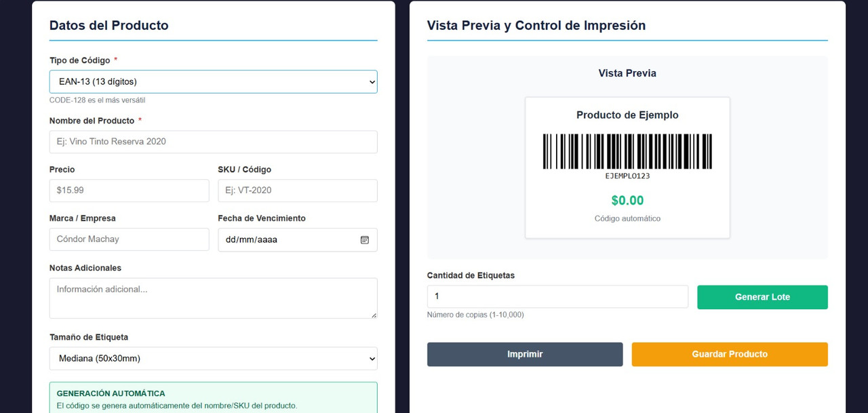The image size is (868, 413).
Task: Click the EJEMPLO123 code text under barcode
Action: point(627,176)
